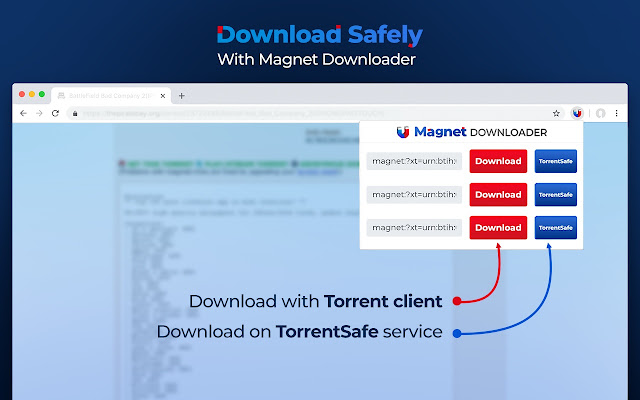Click Download for the first magnet link
Image resolution: width=640 pixels, height=400 pixels.
tap(498, 161)
